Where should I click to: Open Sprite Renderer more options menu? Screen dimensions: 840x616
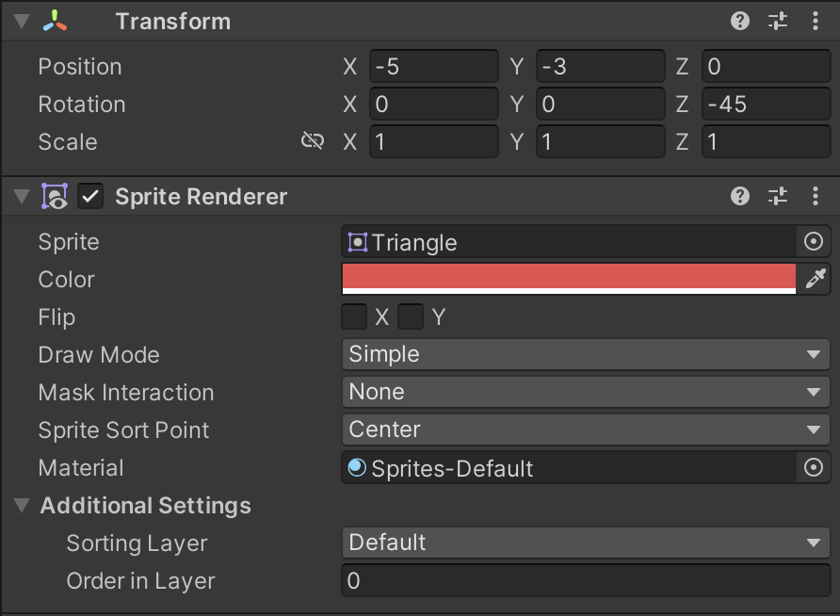816,196
